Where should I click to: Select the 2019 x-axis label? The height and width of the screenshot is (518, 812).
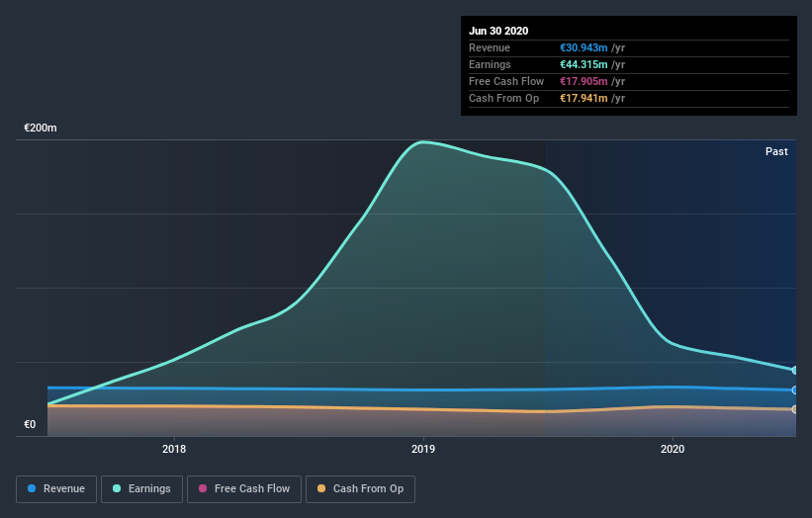coord(423,449)
